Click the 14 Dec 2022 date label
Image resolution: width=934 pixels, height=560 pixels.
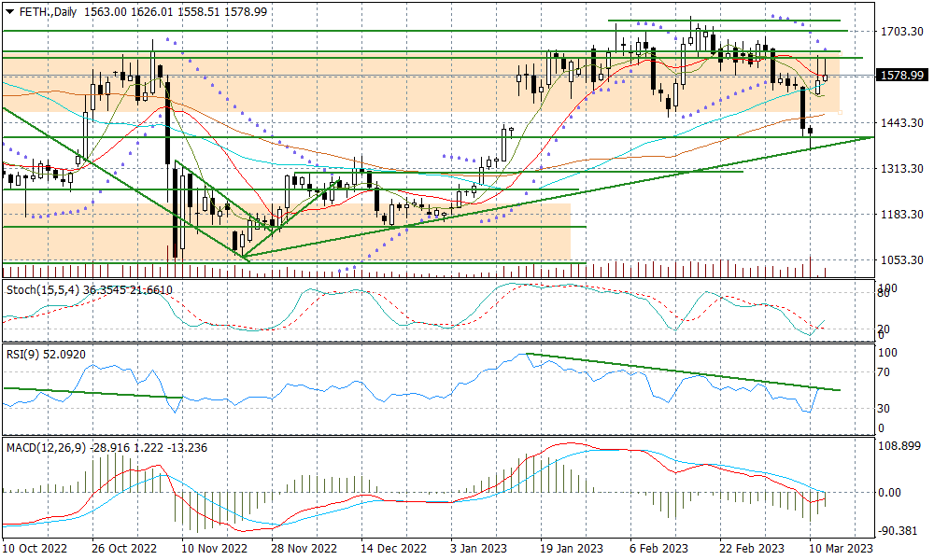pyautogui.click(x=395, y=549)
